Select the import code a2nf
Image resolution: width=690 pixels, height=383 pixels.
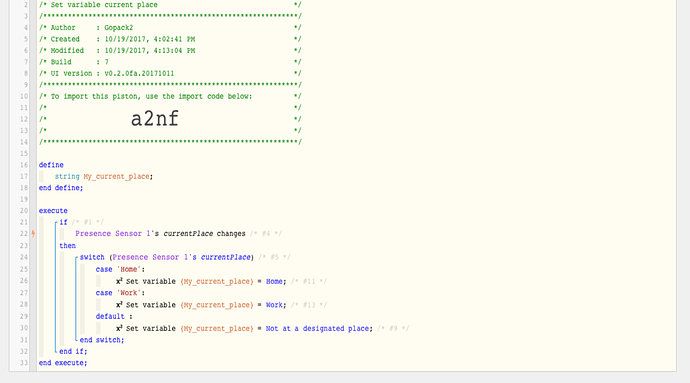coord(155,119)
